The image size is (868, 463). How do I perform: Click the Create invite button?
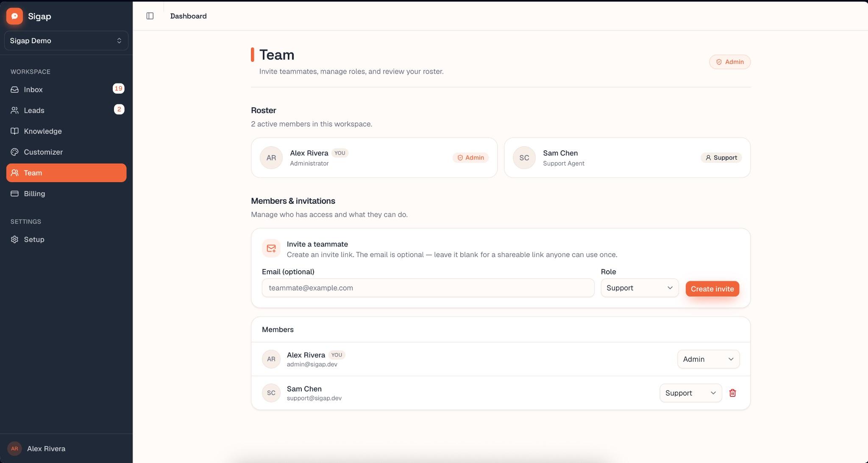(712, 289)
